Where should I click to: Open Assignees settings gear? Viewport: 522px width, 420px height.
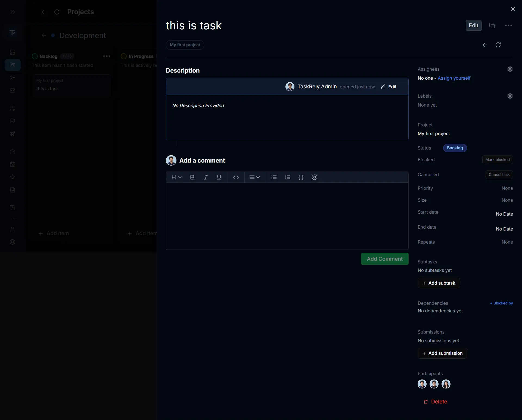point(510,69)
